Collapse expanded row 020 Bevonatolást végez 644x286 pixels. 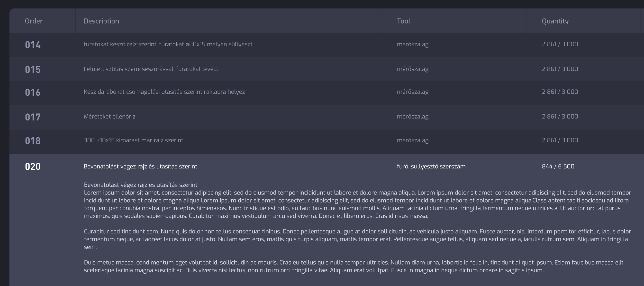point(140,166)
